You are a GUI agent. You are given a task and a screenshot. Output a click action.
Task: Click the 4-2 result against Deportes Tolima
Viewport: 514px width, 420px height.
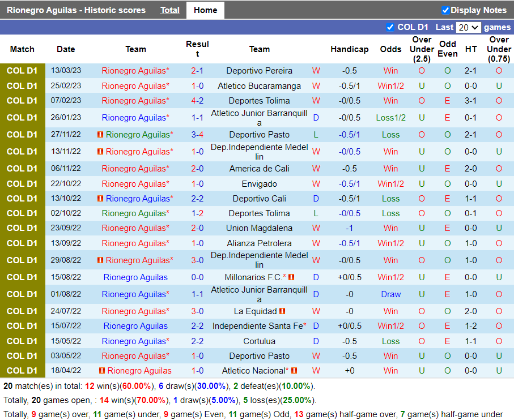coord(197,101)
